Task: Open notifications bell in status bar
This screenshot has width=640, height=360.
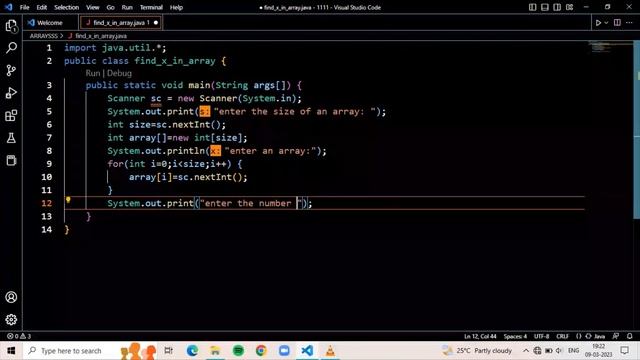Action: (630, 336)
